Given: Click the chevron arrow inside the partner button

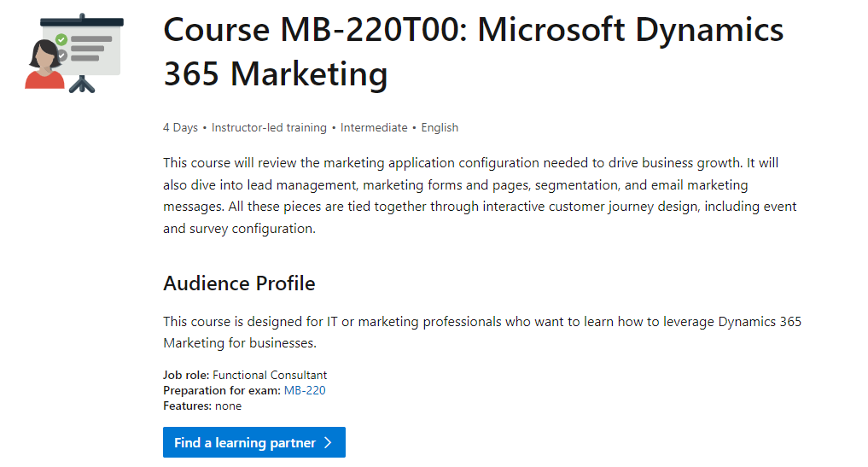Looking at the screenshot, I should tap(328, 443).
